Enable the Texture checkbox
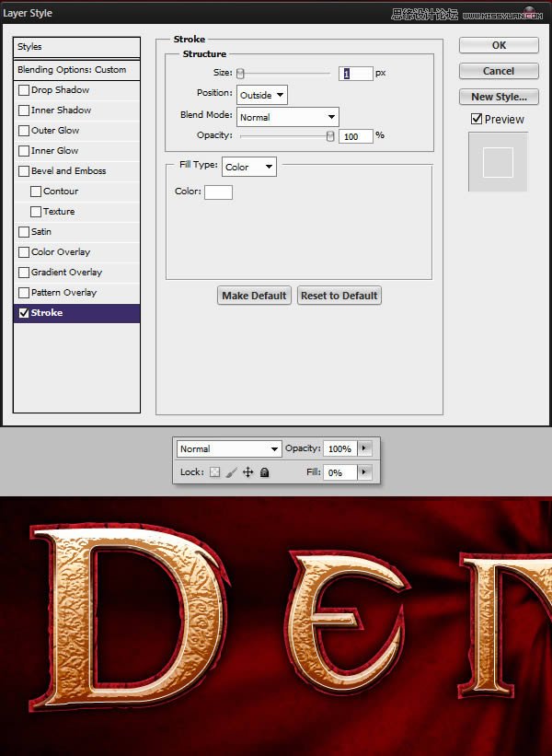This screenshot has height=756, width=552. [x=36, y=212]
